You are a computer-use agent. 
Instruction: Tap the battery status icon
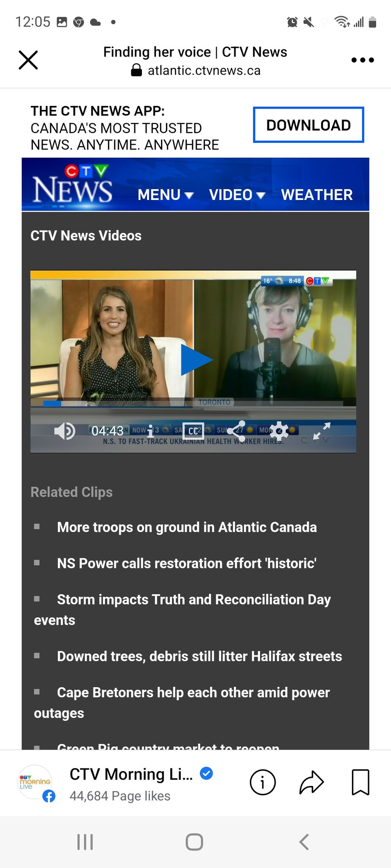click(373, 22)
